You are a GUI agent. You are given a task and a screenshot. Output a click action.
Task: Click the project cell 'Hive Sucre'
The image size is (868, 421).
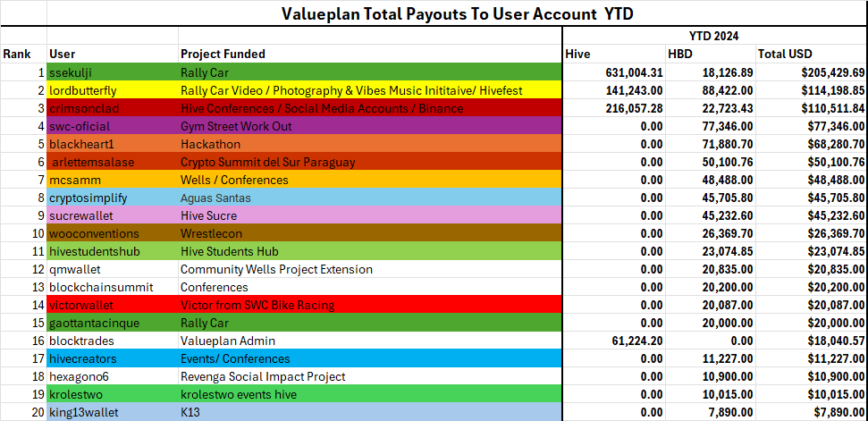370,215
